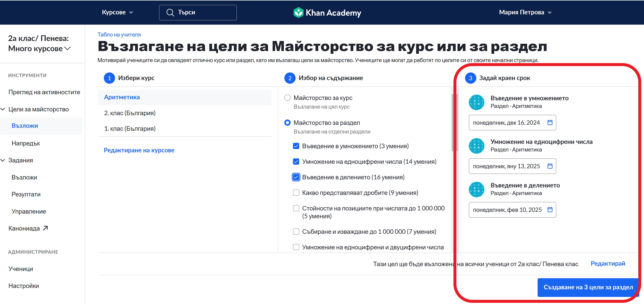Click the Табло на учителя breadcrumb link
The image size is (644, 304).
pos(119,35)
